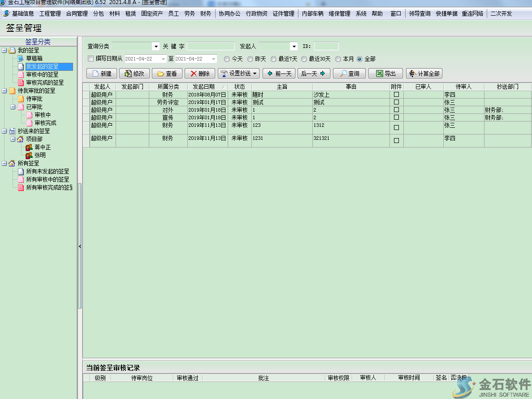Open the 协同办公 menu
This screenshot has height=399, width=532.
point(229,13)
